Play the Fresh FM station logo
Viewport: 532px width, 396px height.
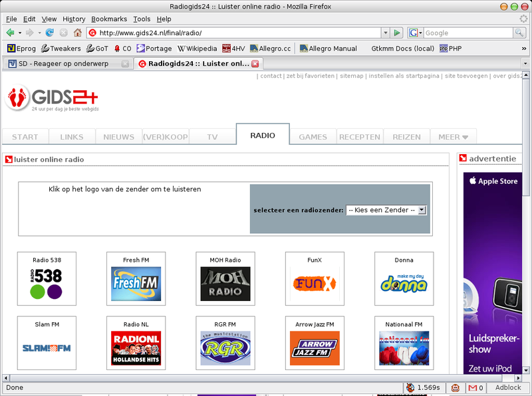point(136,284)
